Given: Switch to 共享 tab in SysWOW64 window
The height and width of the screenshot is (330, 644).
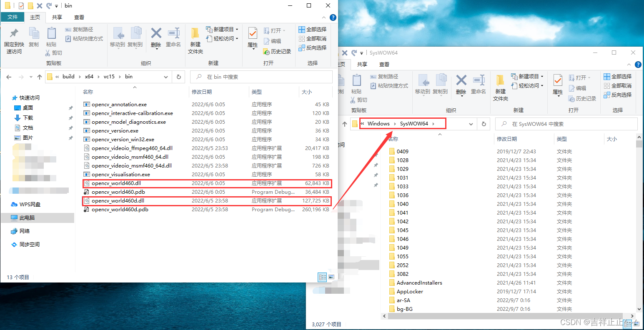Looking at the screenshot, I should pos(362,64).
